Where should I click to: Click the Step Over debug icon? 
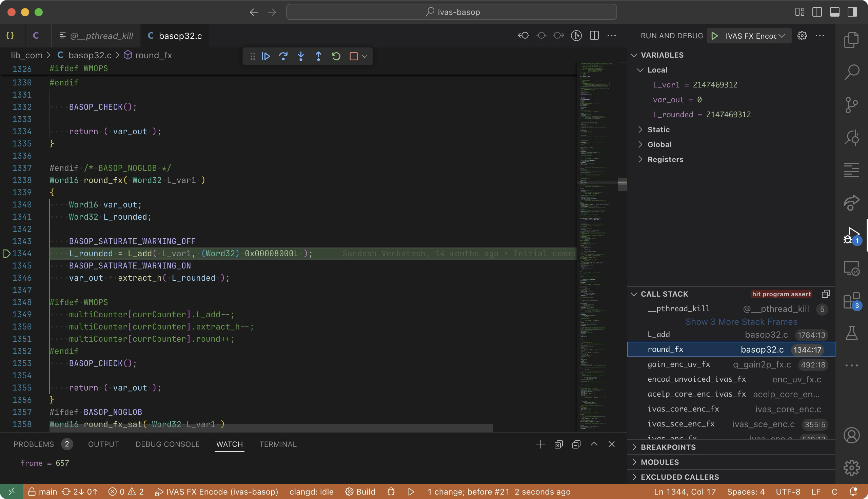(x=283, y=56)
